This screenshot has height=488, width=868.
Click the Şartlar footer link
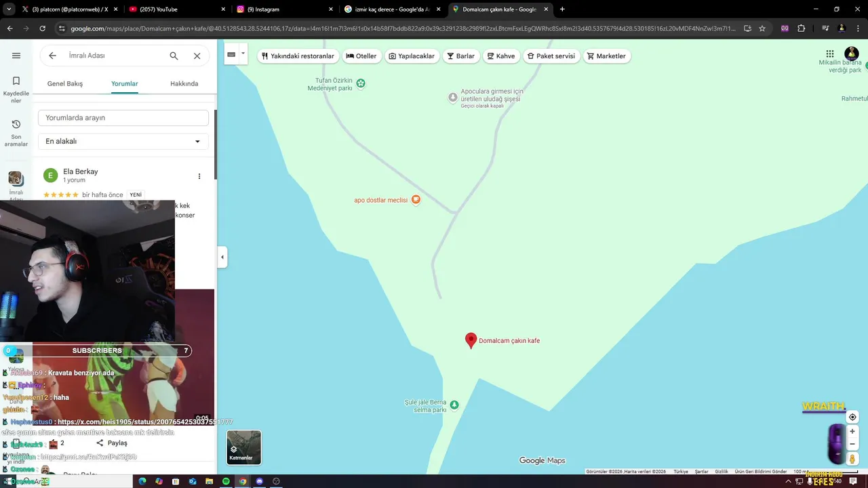[x=702, y=472]
